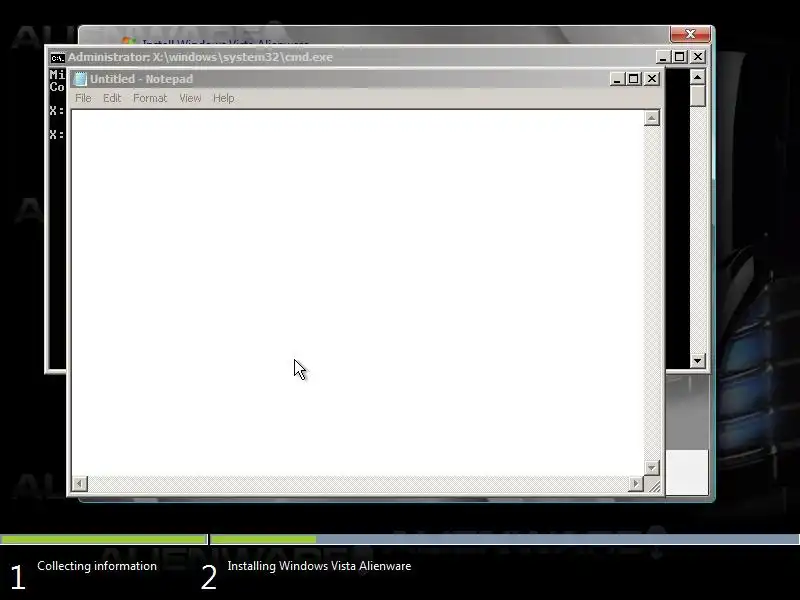Click the cmd window scrollbar thumb
800x600 pixels.
pos(697,95)
